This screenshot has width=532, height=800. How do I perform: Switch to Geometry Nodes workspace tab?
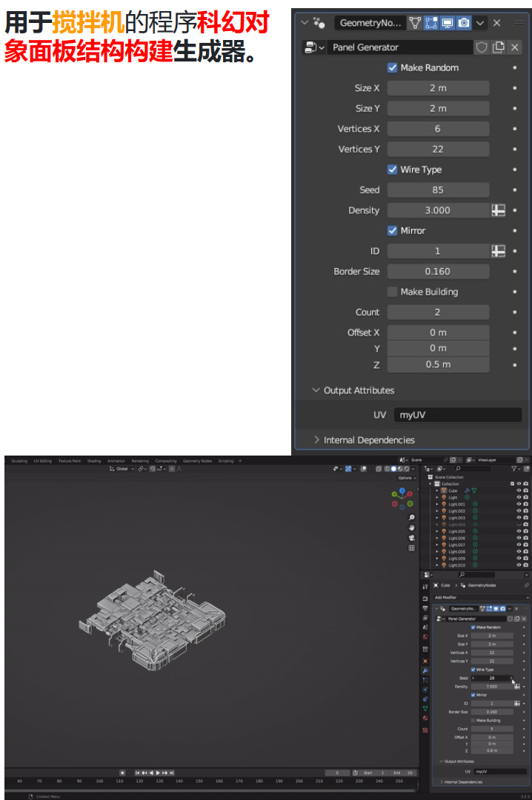[x=197, y=461]
